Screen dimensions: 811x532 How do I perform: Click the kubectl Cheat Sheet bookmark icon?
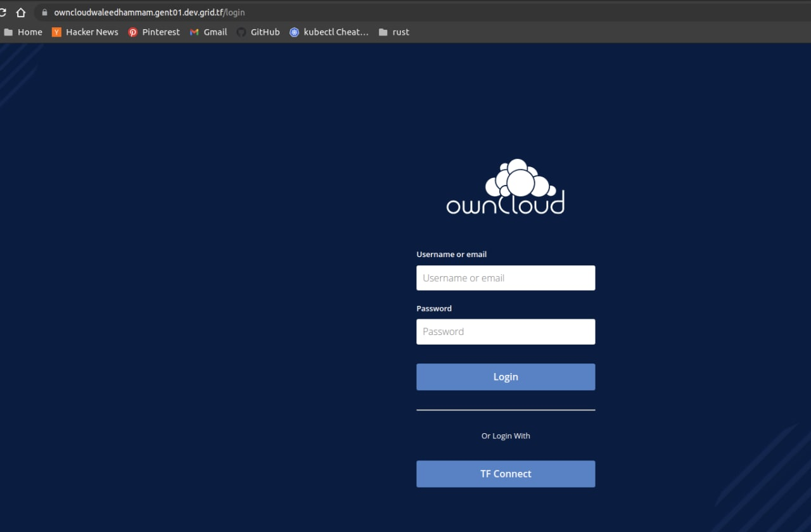[x=294, y=32]
